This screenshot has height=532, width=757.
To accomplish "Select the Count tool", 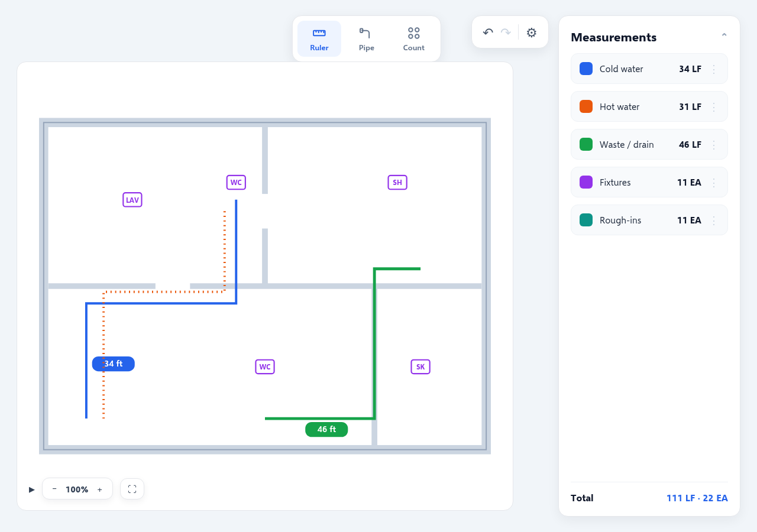I will (414, 39).
